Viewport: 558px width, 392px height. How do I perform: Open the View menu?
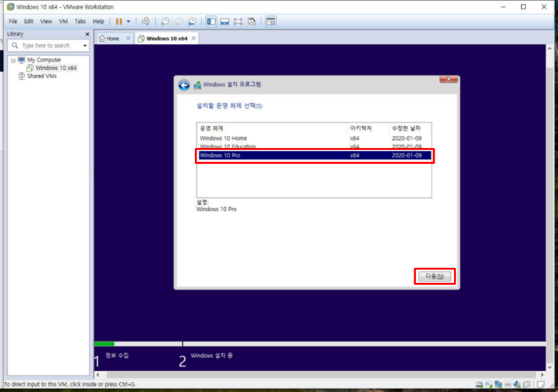[46, 22]
